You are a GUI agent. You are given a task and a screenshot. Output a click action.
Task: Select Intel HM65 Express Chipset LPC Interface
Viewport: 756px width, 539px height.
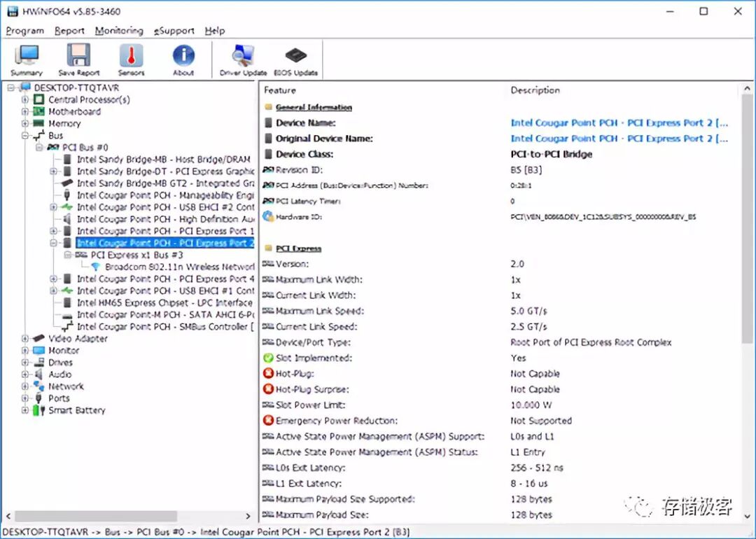point(164,303)
